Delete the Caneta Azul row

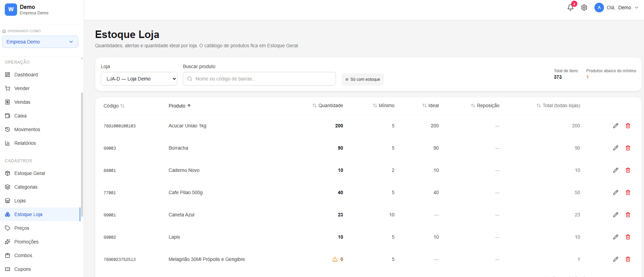pos(628,215)
